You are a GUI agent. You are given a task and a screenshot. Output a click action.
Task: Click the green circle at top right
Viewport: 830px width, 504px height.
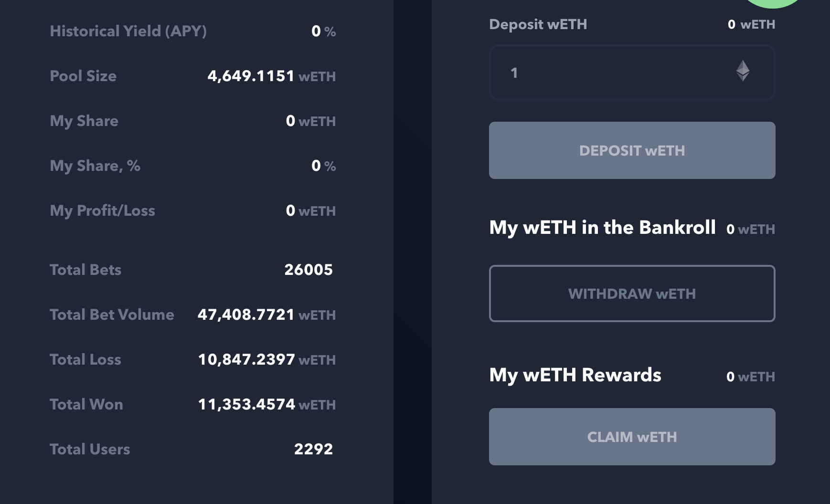pyautogui.click(x=773, y=3)
